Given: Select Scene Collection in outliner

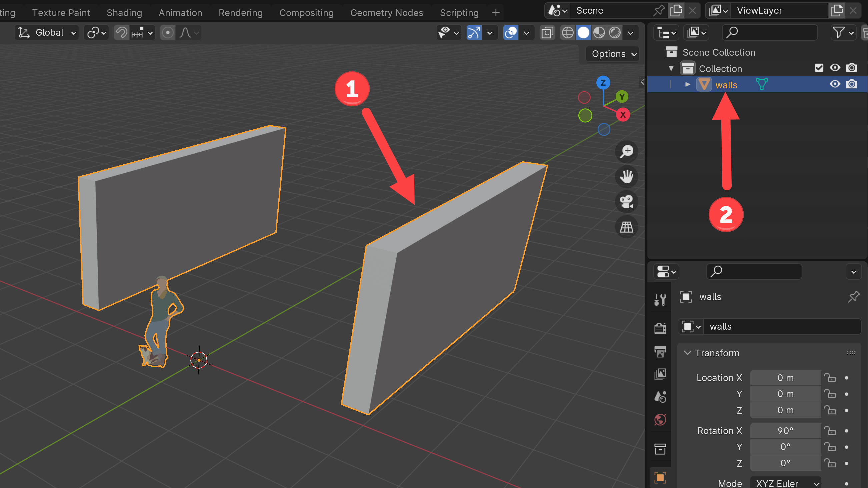Looking at the screenshot, I should pos(719,53).
